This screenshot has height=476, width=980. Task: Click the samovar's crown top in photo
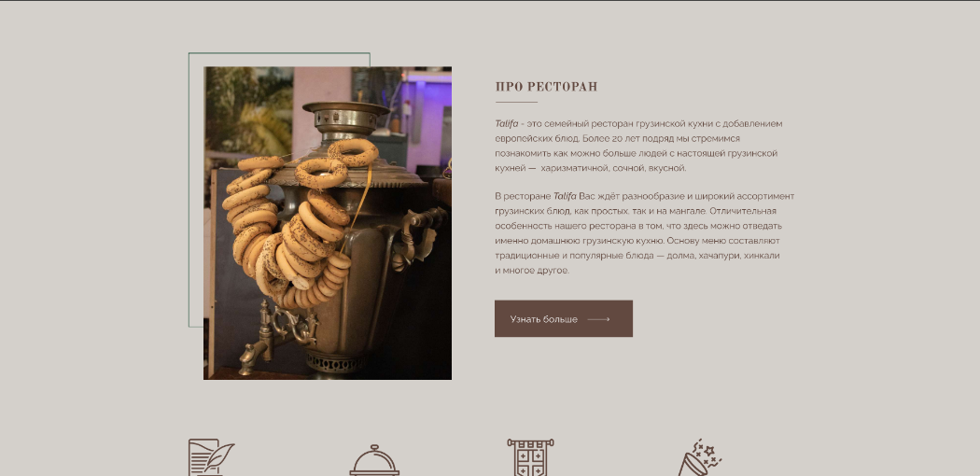[x=345, y=119]
